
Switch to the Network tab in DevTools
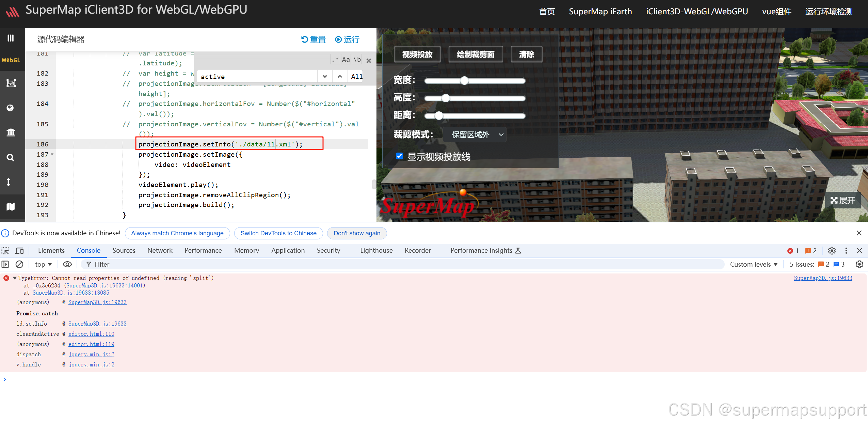(x=160, y=250)
